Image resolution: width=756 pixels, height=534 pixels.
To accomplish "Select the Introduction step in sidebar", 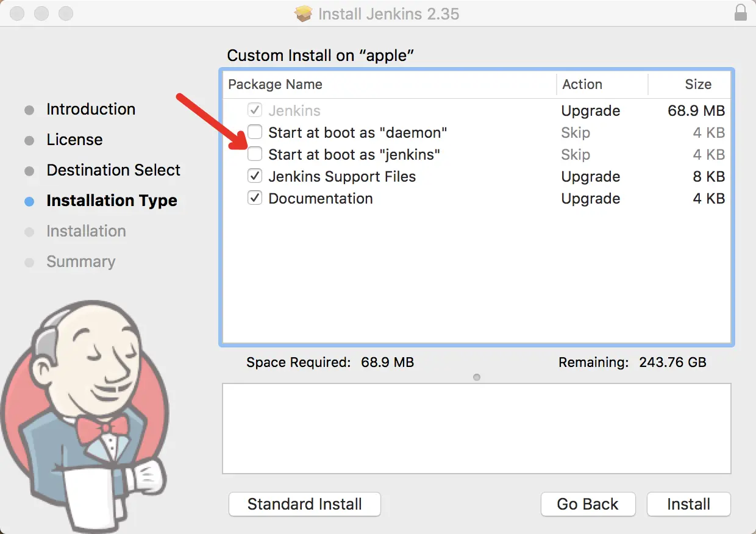I will coord(91,109).
